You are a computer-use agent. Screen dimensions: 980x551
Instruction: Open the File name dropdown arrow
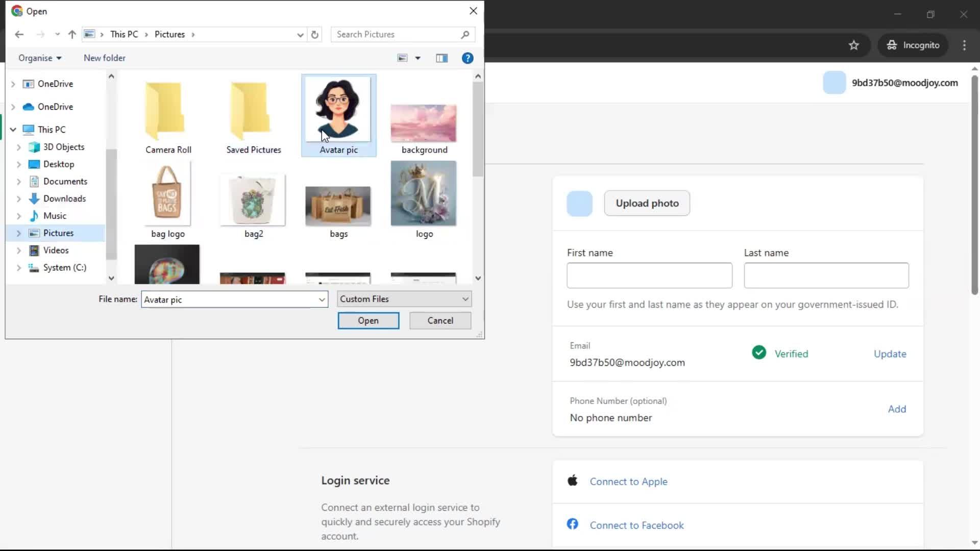tap(322, 299)
